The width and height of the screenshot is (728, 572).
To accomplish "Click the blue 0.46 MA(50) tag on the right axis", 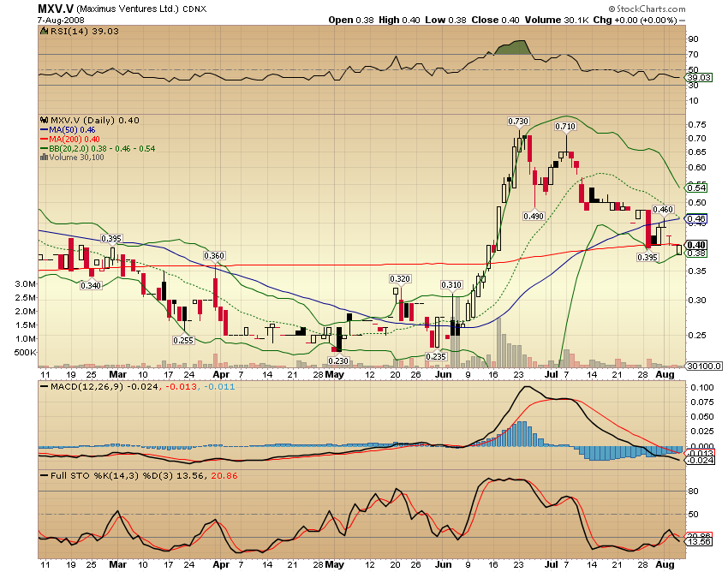I will (x=697, y=218).
